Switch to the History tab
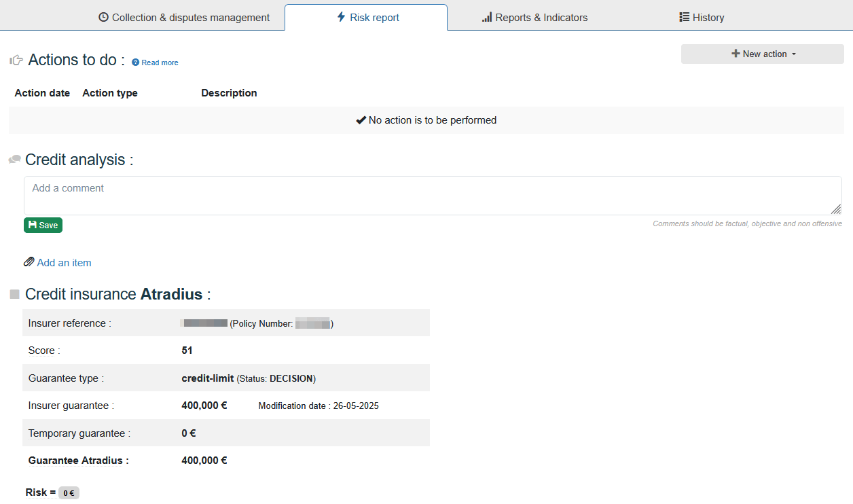Viewport: 853px width, 504px height. click(702, 18)
